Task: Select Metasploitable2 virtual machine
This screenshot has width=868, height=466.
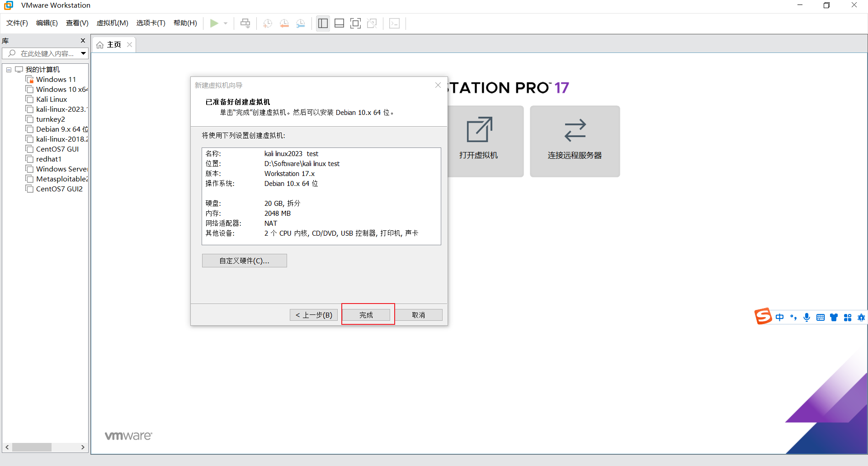Action: 62,179
